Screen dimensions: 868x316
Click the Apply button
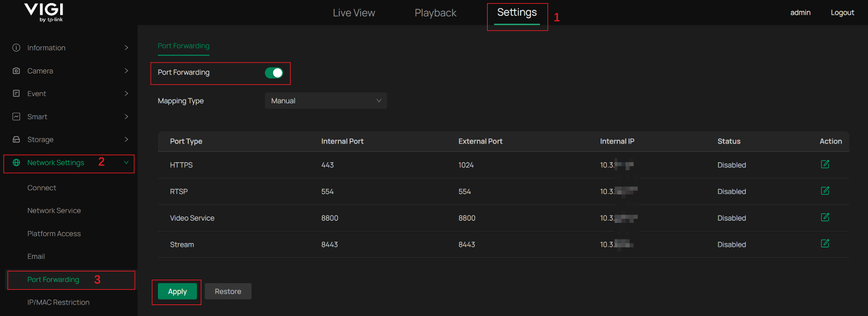pyautogui.click(x=177, y=292)
